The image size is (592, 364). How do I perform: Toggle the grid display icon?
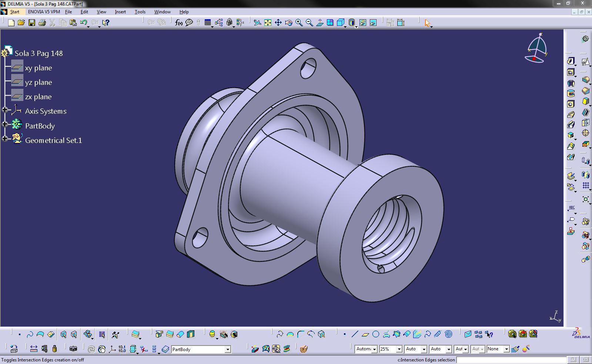click(x=102, y=335)
